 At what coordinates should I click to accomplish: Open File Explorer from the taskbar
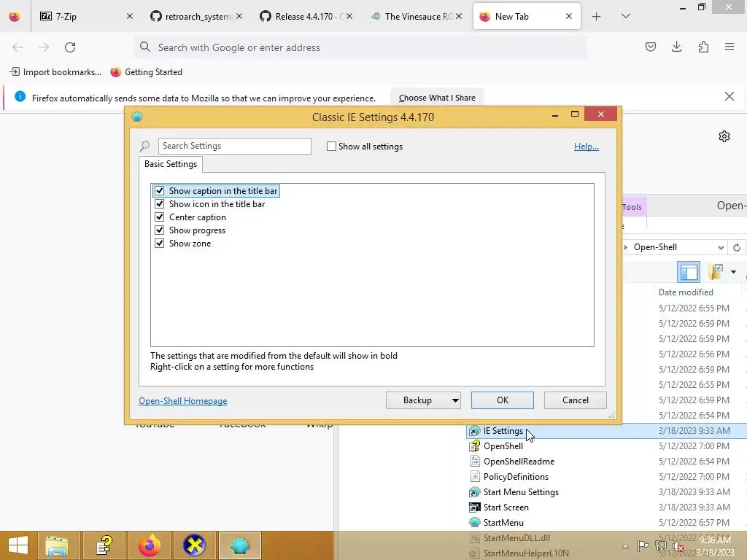[57, 545]
